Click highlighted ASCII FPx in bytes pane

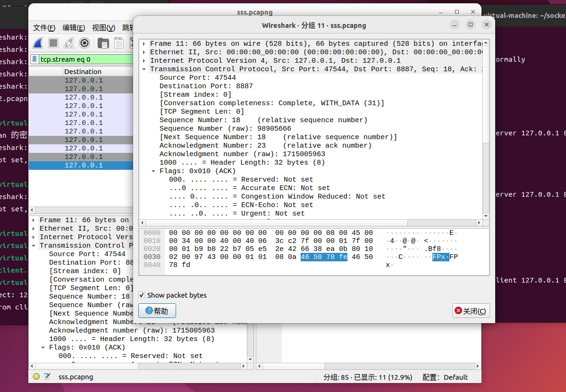click(x=441, y=257)
